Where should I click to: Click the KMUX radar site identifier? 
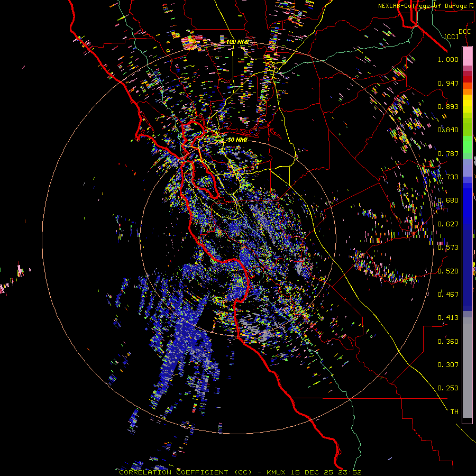[276, 472]
